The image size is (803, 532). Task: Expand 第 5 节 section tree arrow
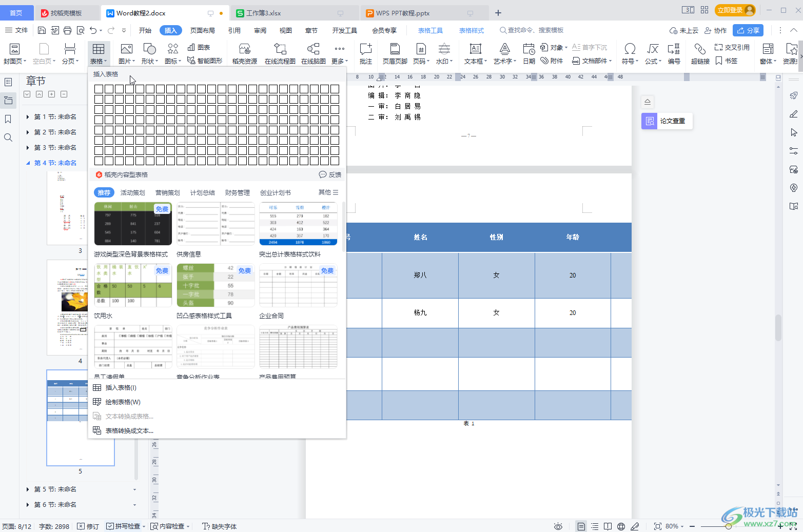click(x=28, y=489)
